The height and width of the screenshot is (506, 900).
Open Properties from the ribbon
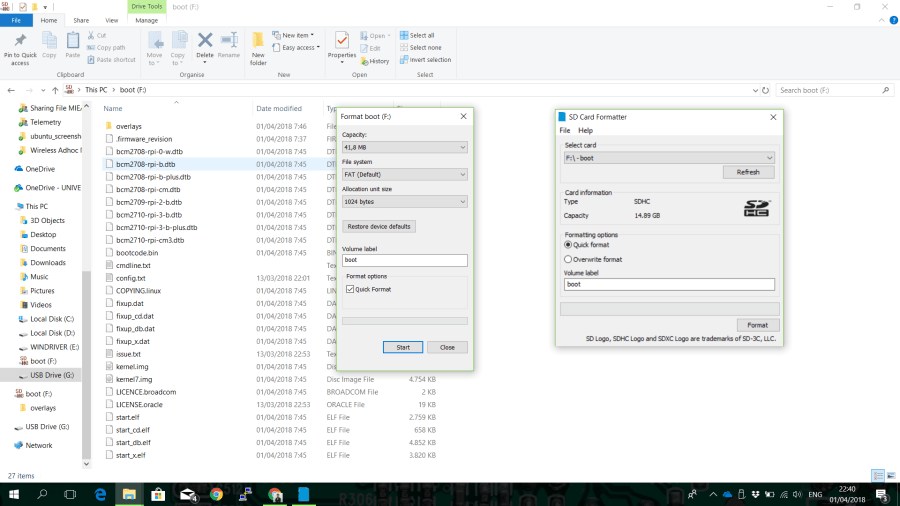click(x=342, y=42)
